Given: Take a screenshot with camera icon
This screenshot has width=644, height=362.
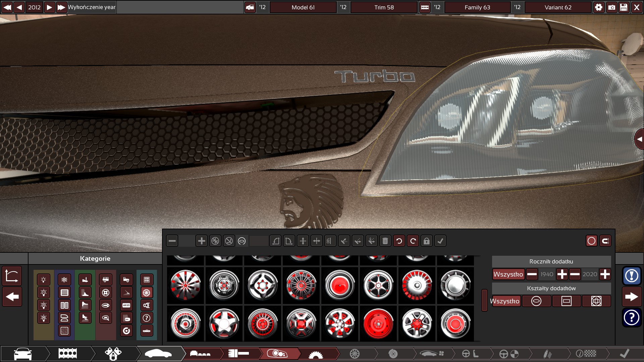Looking at the screenshot, I should click(611, 7).
